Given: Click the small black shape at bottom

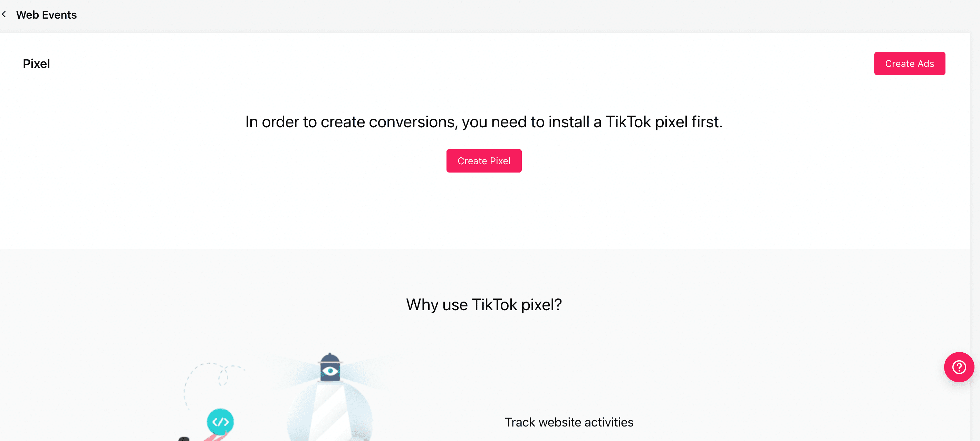Looking at the screenshot, I should click(184, 438).
